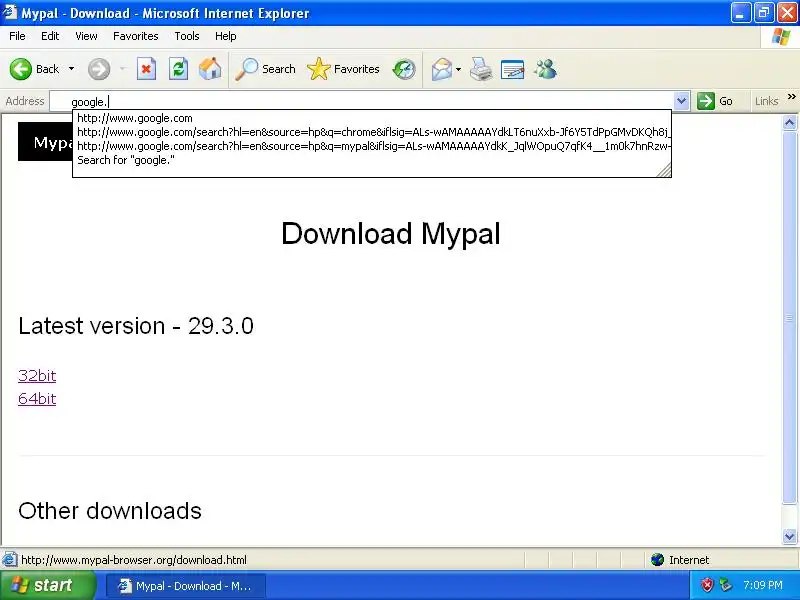Open the View menu
Screen dimensions: 800x600
point(86,36)
